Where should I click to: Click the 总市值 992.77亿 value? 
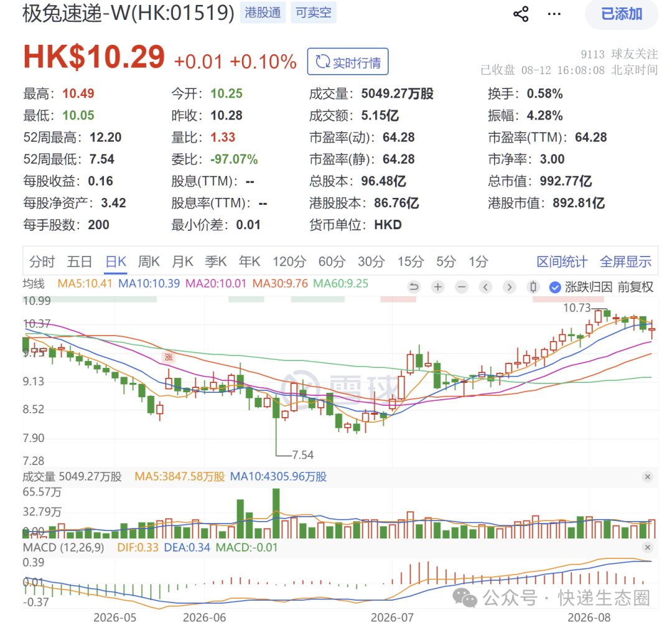566,181
